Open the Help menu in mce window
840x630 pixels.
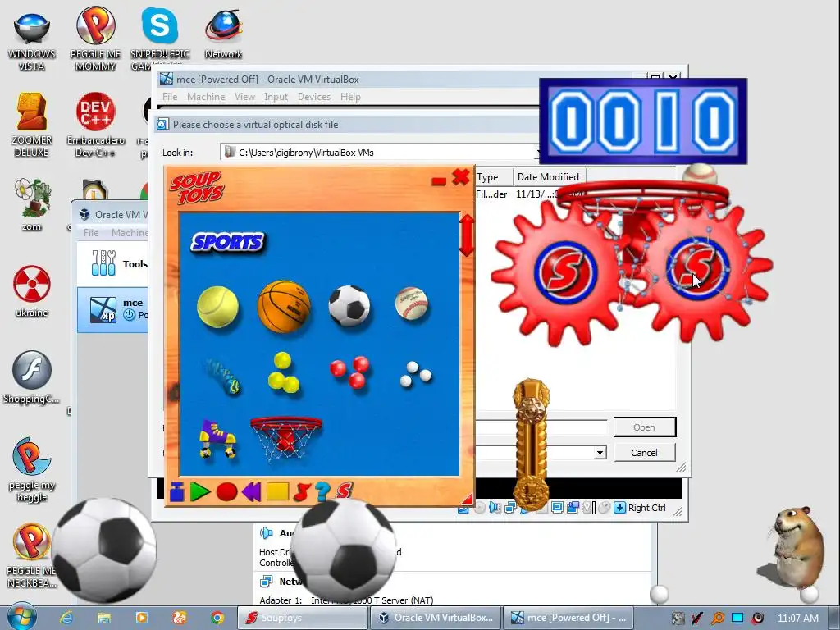click(x=350, y=97)
